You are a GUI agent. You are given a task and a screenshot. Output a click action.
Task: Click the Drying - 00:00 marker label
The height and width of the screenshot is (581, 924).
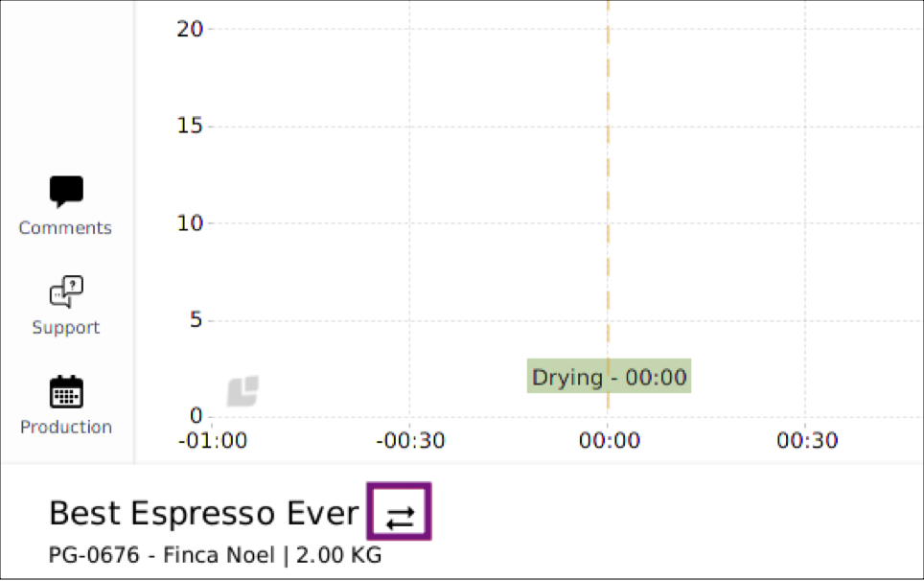(x=609, y=376)
